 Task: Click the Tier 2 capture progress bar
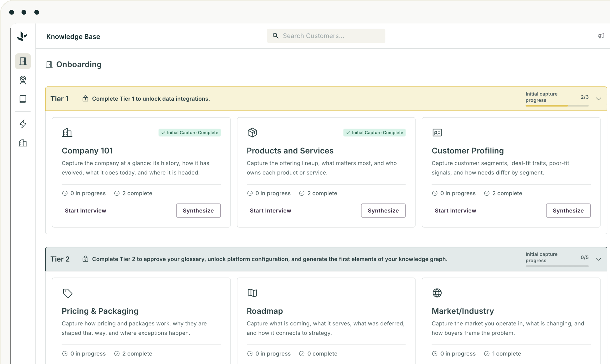557,266
